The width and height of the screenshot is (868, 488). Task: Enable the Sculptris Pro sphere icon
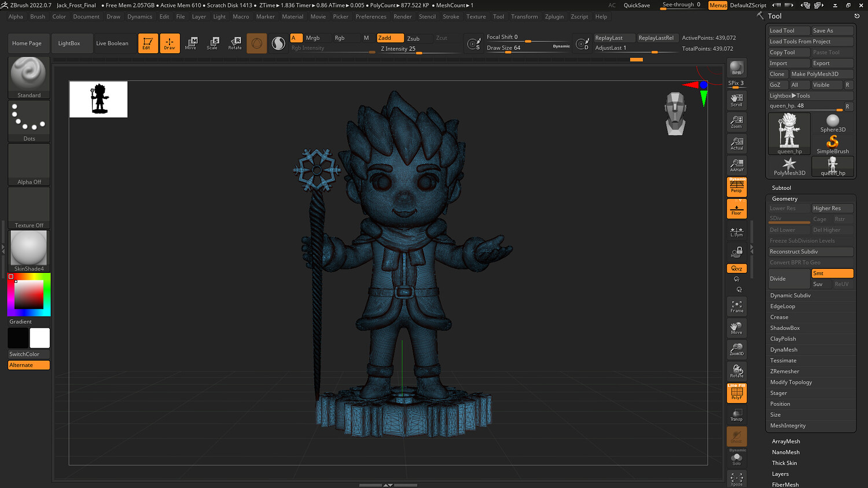pyautogui.click(x=278, y=43)
